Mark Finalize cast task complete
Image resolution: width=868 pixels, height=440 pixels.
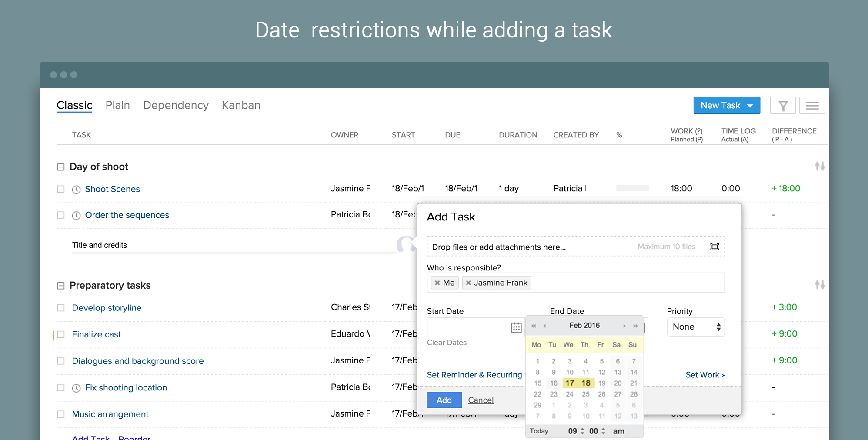(61, 334)
